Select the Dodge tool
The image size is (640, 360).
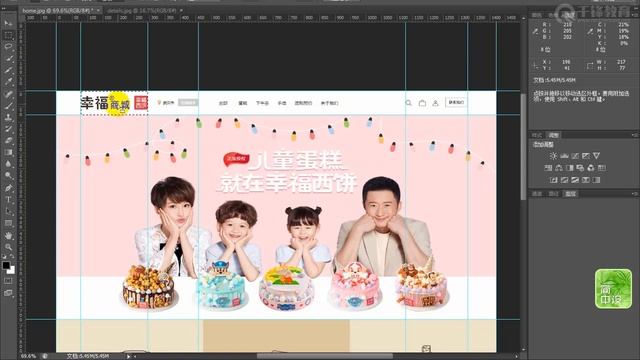click(8, 176)
